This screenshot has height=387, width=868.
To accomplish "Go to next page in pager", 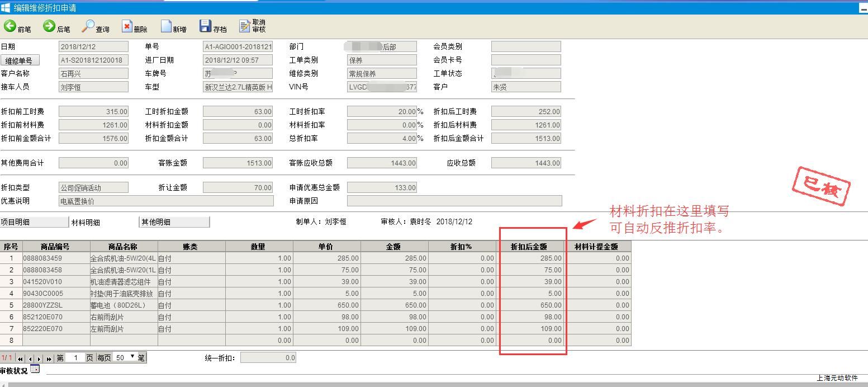I will pyautogui.click(x=40, y=358).
